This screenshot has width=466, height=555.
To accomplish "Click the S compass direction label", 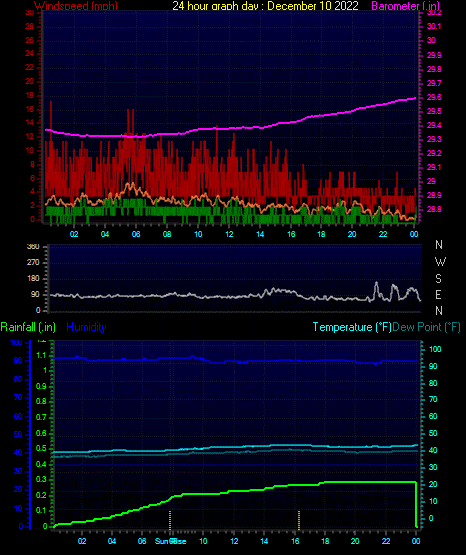I will [438, 279].
